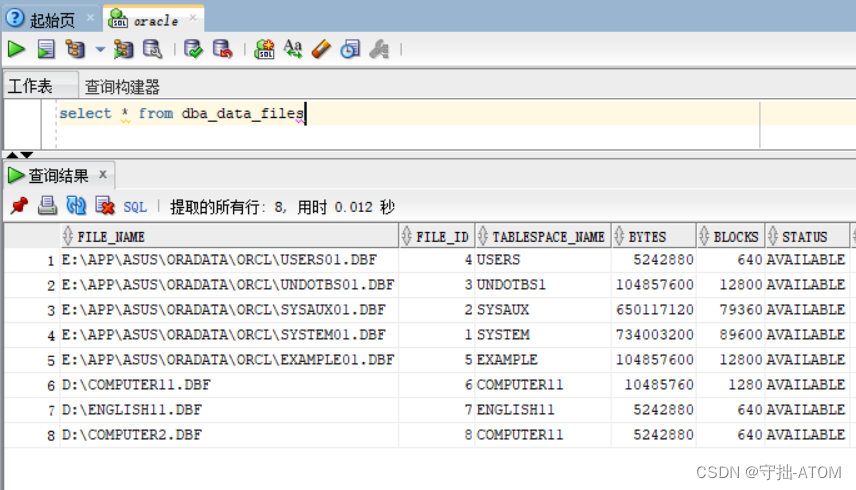Click the Unshared SQL Worksheet icon
The height and width of the screenshot is (490, 856).
(x=264, y=50)
